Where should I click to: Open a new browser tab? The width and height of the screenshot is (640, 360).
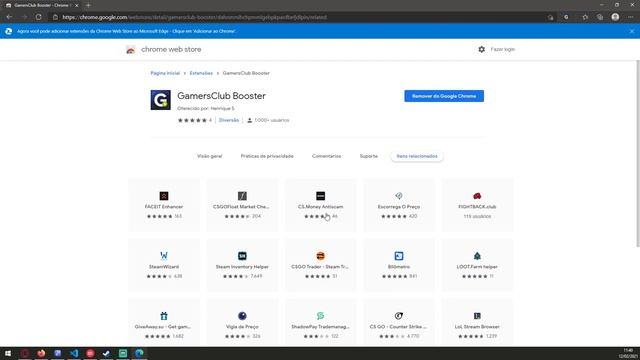pyautogui.click(x=88, y=5)
